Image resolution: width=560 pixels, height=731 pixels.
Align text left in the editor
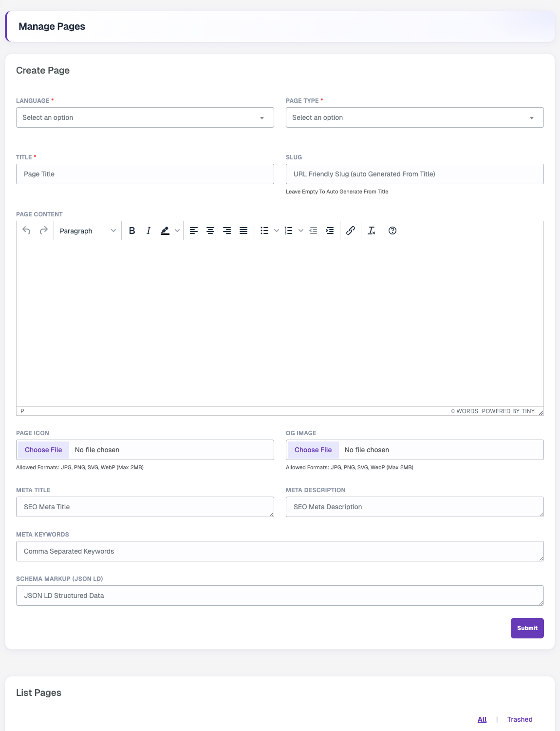(194, 231)
